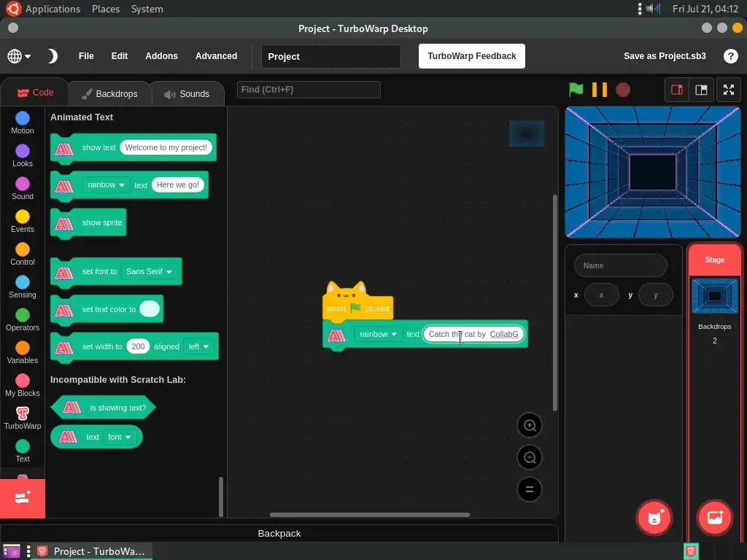Switch to the Code tab
Image resolution: width=747 pixels, height=560 pixels.
tap(35, 93)
